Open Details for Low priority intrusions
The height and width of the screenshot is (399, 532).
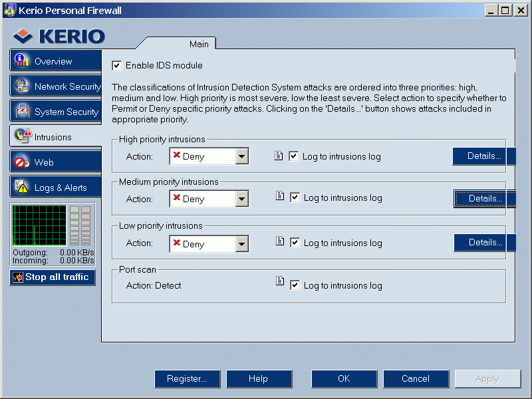(485, 243)
